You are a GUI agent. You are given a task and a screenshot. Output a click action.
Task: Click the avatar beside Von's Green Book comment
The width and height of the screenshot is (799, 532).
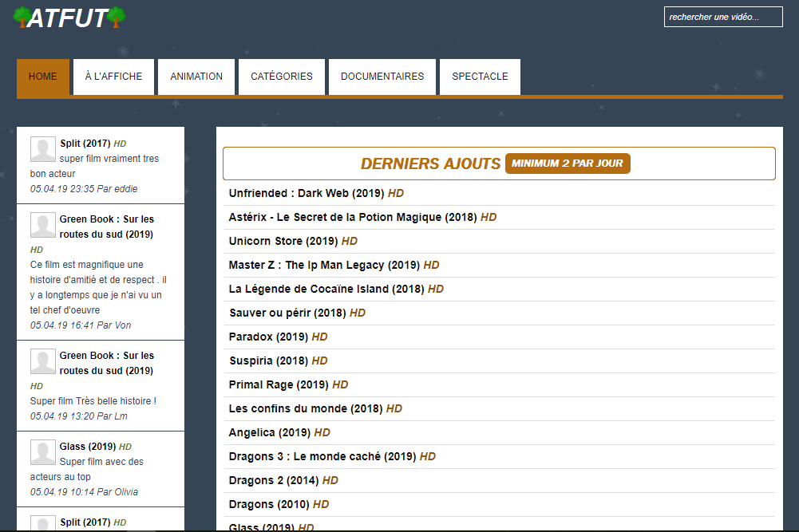(x=43, y=225)
